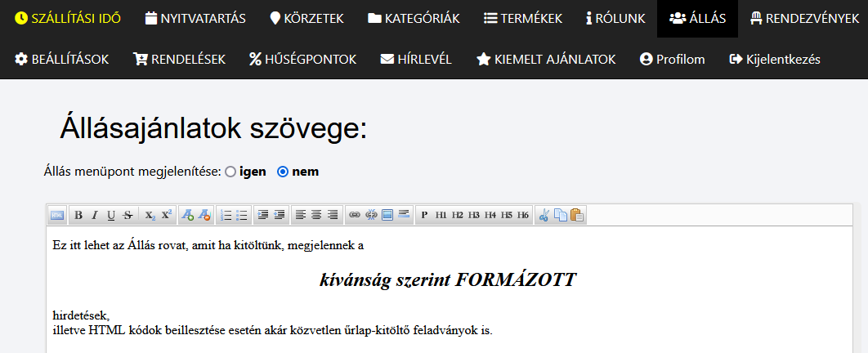868x353 pixels.
Task: Select the active ÁLLÁS menu item
Action: (x=697, y=18)
